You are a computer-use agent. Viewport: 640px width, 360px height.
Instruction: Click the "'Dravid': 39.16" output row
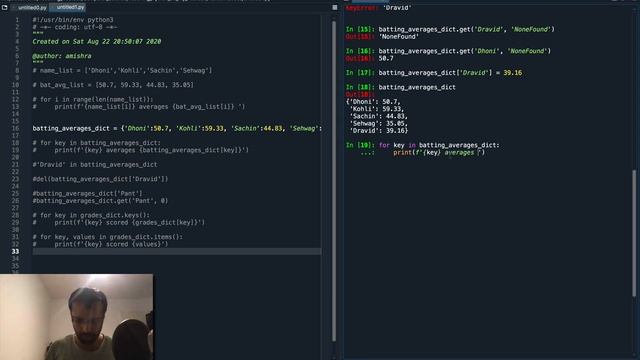(x=378, y=131)
